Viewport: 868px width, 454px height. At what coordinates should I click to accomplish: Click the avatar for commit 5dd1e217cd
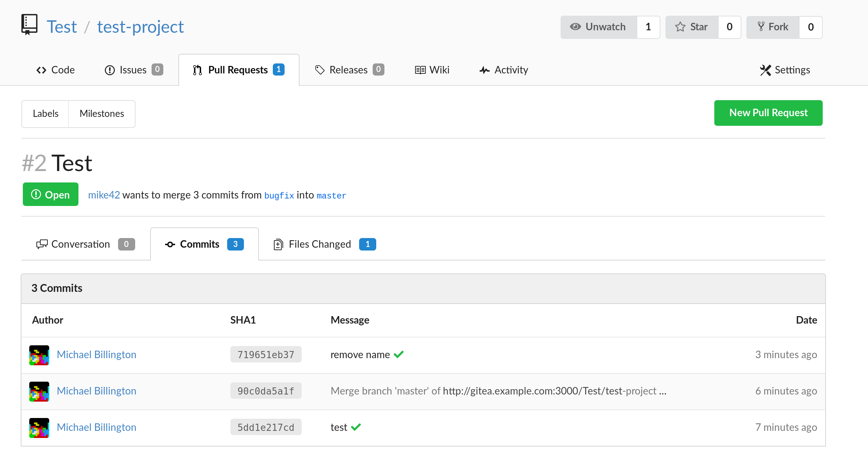click(39, 428)
